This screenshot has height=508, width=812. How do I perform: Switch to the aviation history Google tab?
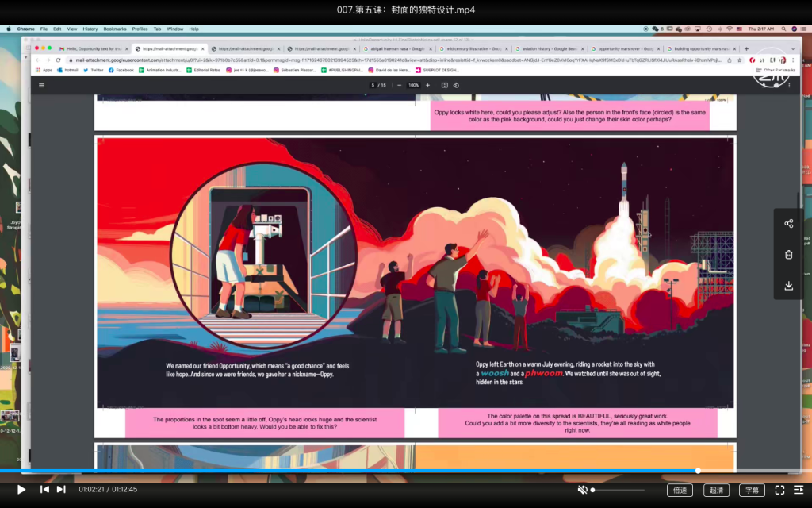546,48
